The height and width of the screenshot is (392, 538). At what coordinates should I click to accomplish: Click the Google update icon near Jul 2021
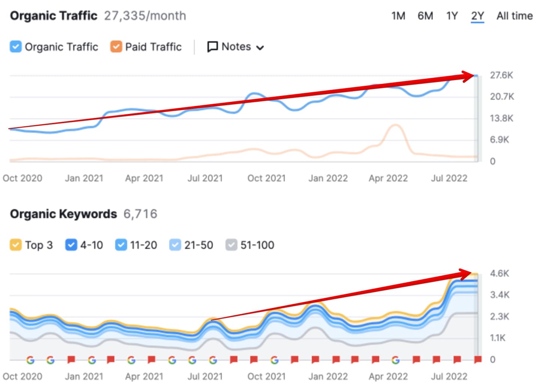[213, 361]
